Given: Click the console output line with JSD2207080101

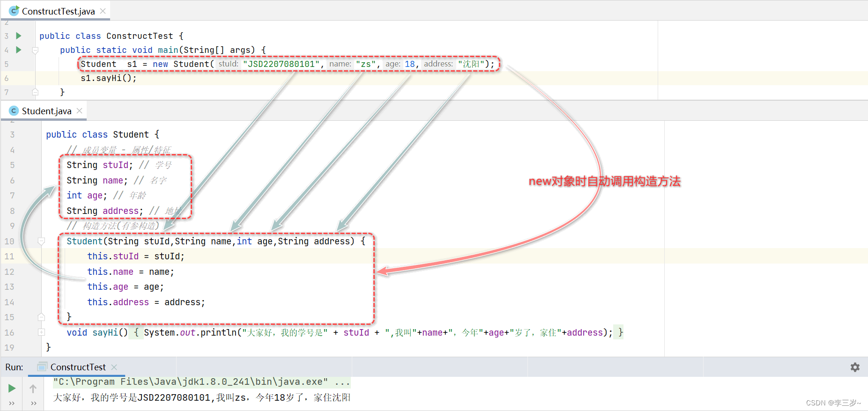Looking at the screenshot, I should [x=201, y=397].
